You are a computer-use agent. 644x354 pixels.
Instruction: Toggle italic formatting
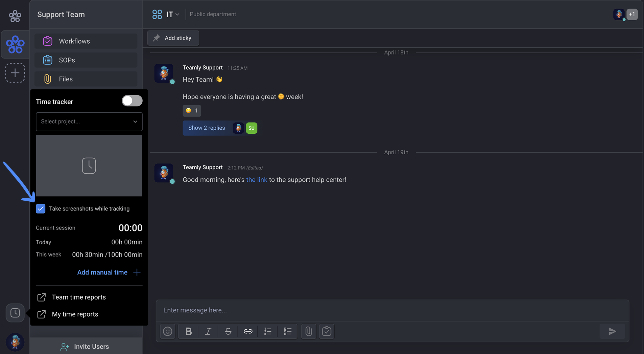(x=208, y=331)
